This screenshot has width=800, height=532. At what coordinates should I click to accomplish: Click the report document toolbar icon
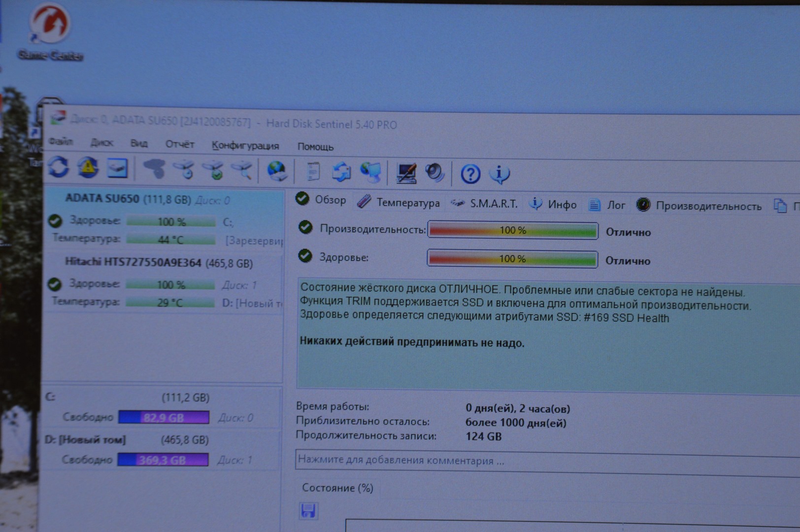click(x=312, y=172)
